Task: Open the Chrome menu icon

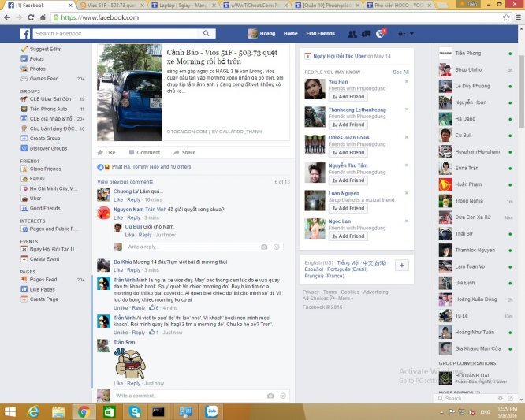Action: tap(518, 18)
